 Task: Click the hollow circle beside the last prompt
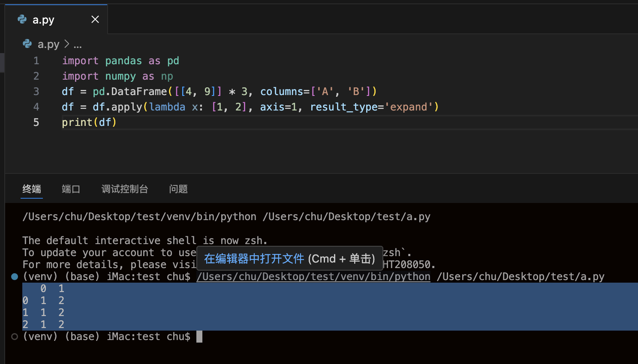tap(15, 337)
